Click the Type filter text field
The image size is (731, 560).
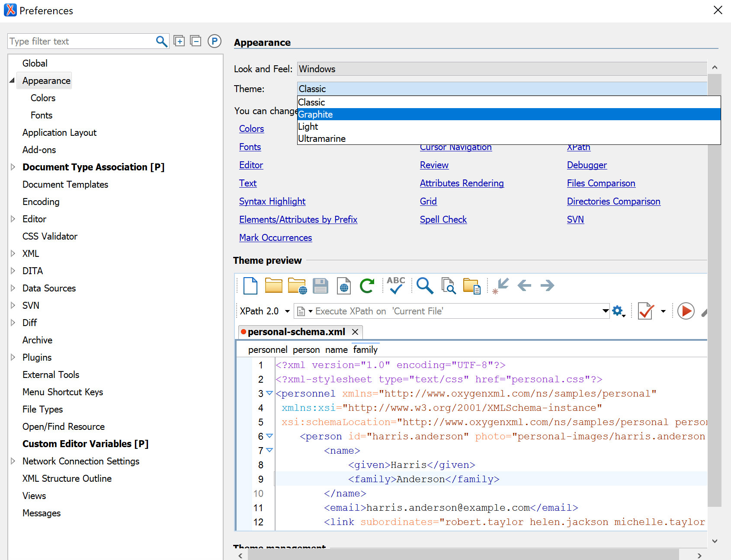(x=81, y=42)
